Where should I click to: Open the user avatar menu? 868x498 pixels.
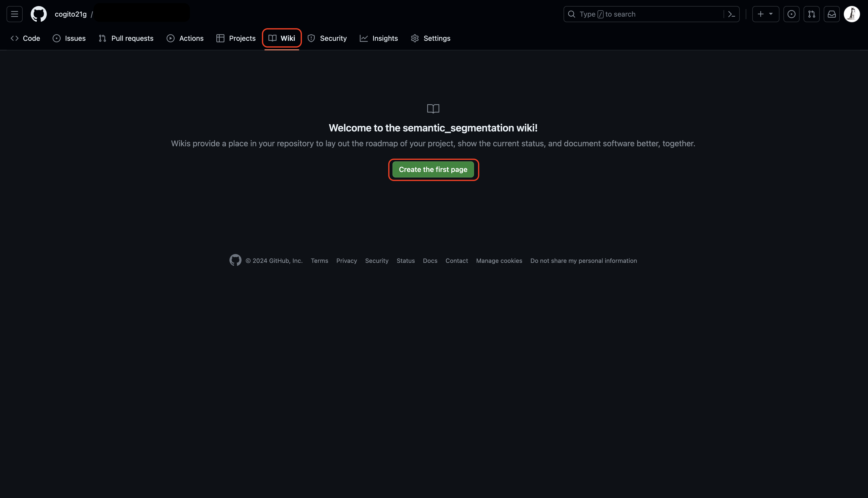coord(851,14)
